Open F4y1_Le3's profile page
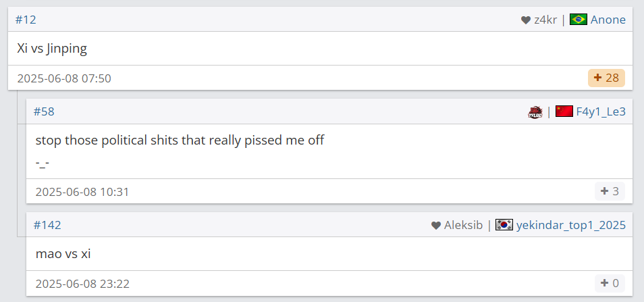The image size is (644, 302). pos(600,111)
